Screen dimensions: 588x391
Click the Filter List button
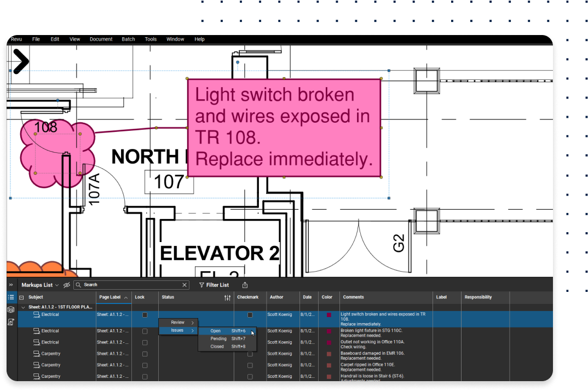click(214, 285)
